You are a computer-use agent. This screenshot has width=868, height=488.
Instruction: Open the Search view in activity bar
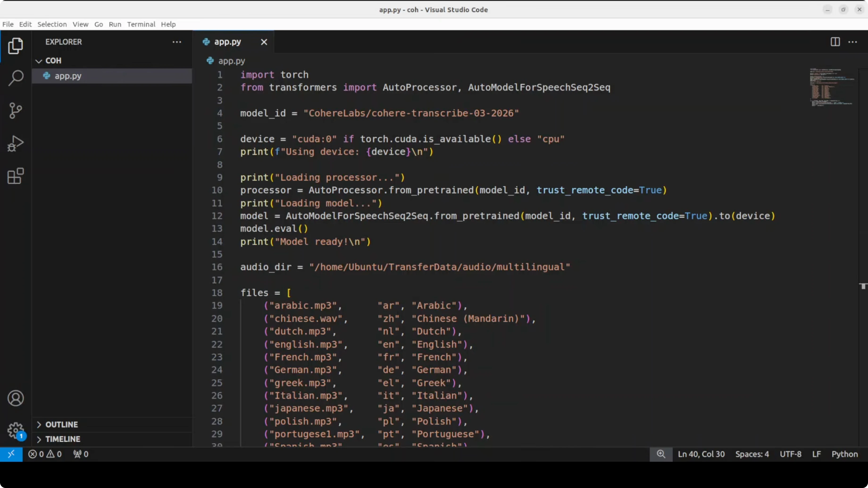click(x=16, y=78)
